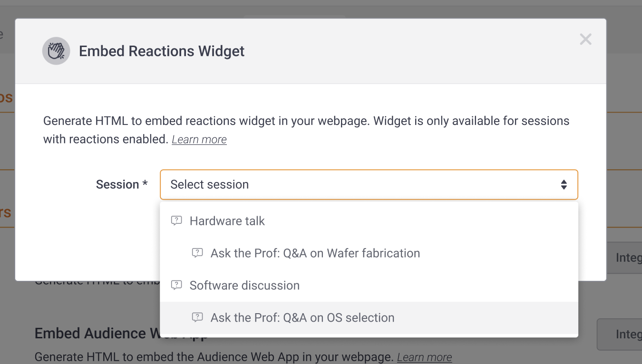This screenshot has height=364, width=642.
Task: Click the Q&A icon beside Software discussion
Action: tap(176, 286)
